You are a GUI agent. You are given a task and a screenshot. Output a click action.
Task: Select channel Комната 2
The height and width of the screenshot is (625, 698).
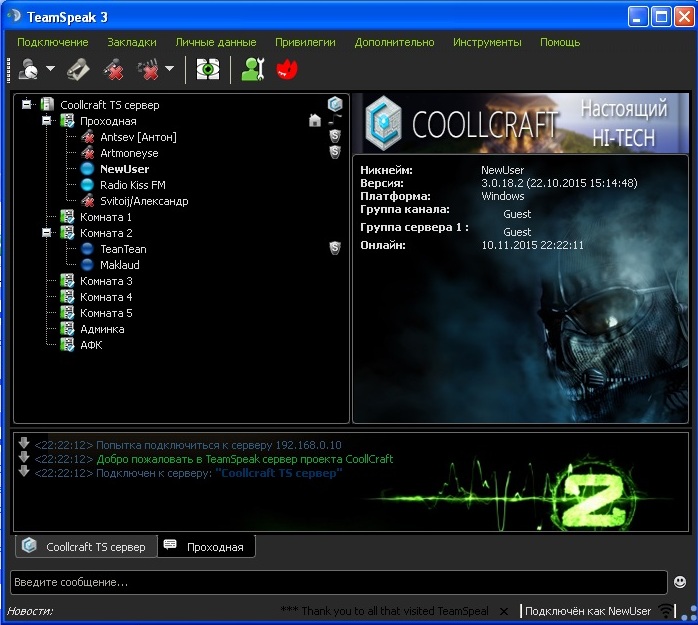click(x=106, y=233)
